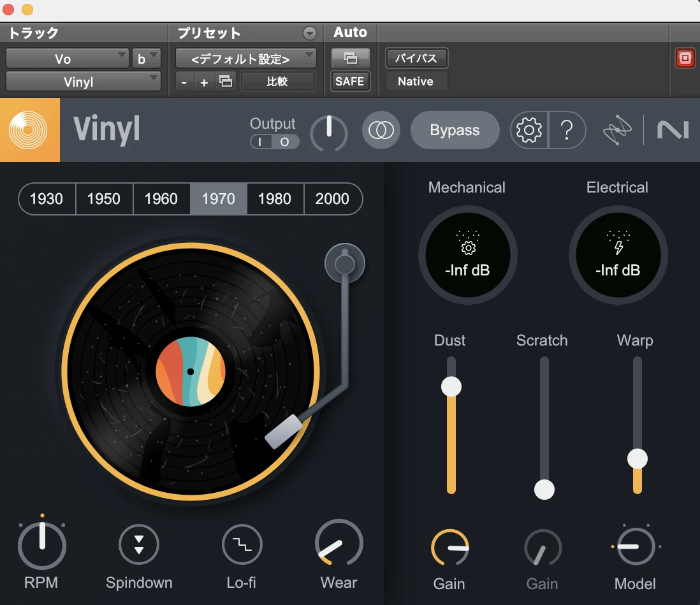Select the 1980 era
The height and width of the screenshot is (605, 700).
pyautogui.click(x=275, y=199)
